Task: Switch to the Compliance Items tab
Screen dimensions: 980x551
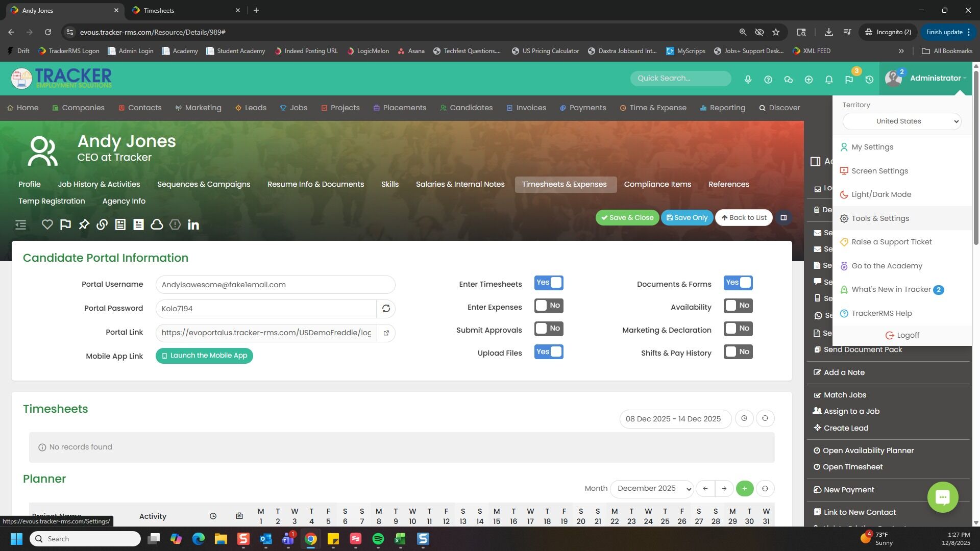Action: coord(657,185)
